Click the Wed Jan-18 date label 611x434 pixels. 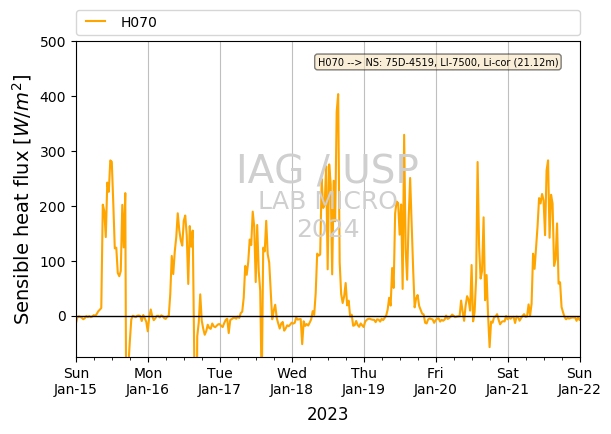pyautogui.click(x=292, y=381)
